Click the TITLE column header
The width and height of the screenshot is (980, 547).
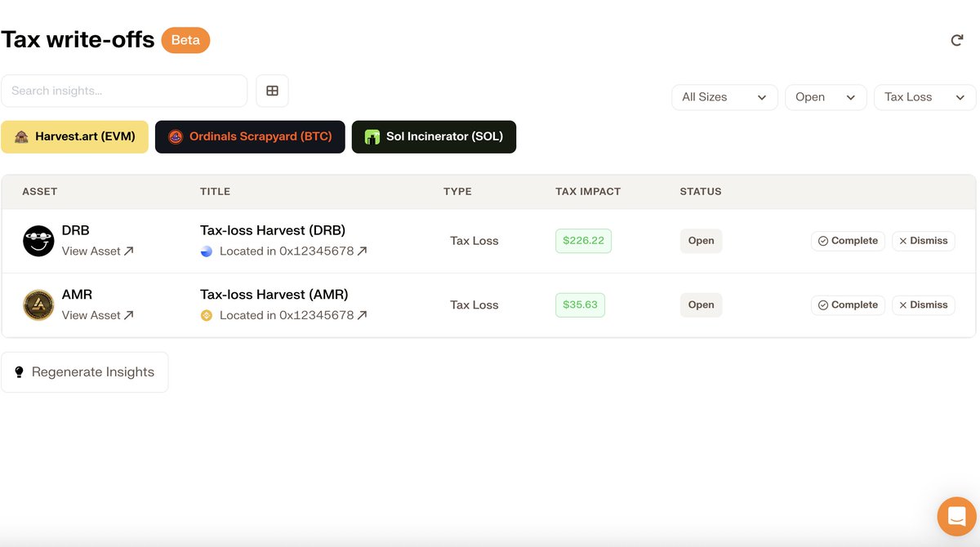(x=215, y=192)
